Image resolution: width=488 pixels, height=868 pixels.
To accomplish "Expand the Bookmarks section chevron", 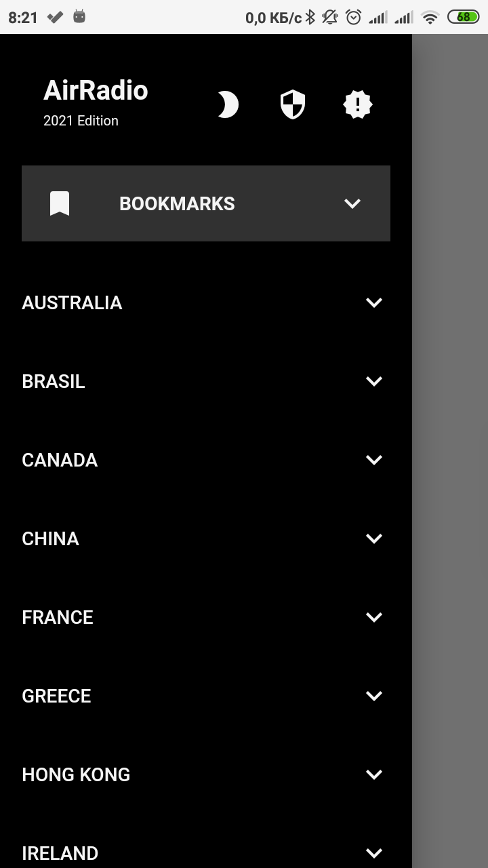I will point(352,203).
